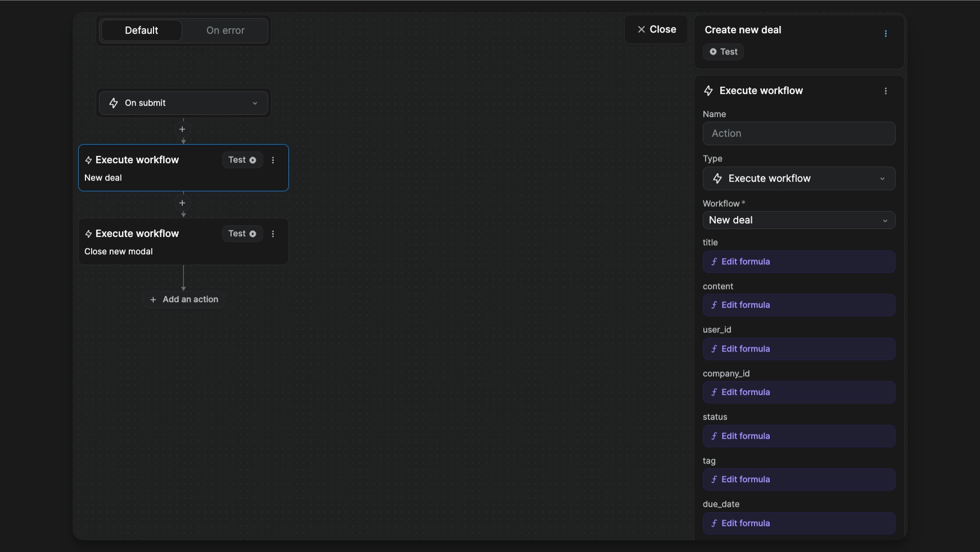Click the plus icon below On submit
Screen dimensions: 980x552
[x=183, y=129]
